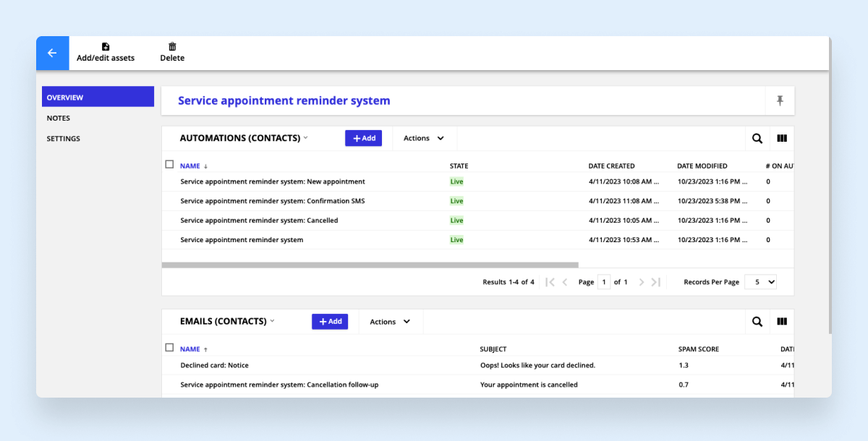The height and width of the screenshot is (441, 868).
Task: Expand the Actions dropdown in Emails section
Action: coord(390,322)
